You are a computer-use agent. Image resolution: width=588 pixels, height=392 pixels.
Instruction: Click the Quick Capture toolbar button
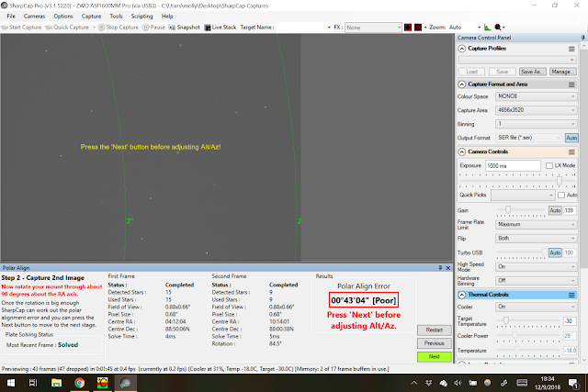click(x=67, y=28)
